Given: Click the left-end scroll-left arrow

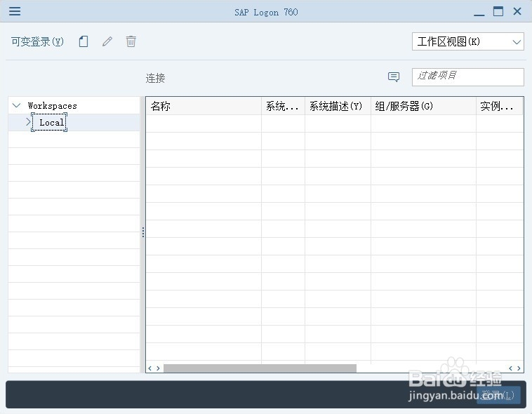Looking at the screenshot, I should (150, 368).
